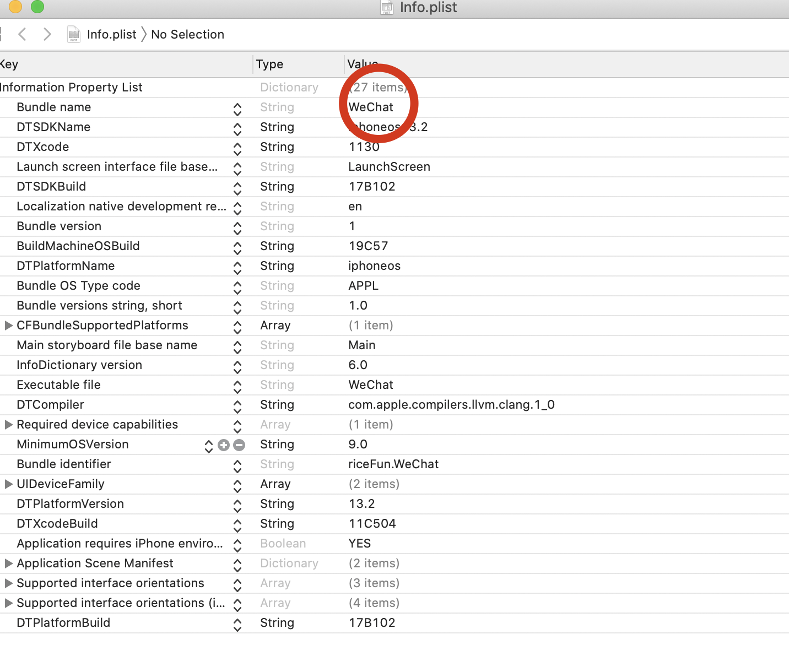Open key stepper for Bundle OS Type code
The height and width of the screenshot is (672, 789).
click(237, 288)
